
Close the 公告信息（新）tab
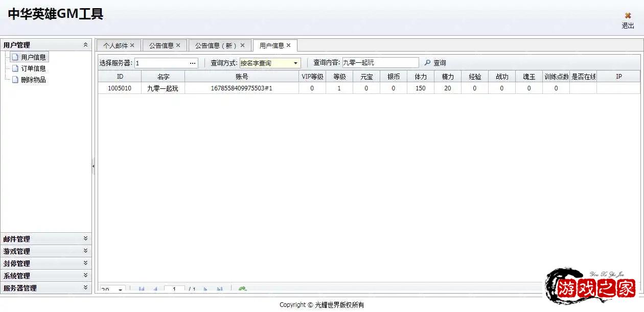[x=243, y=45]
